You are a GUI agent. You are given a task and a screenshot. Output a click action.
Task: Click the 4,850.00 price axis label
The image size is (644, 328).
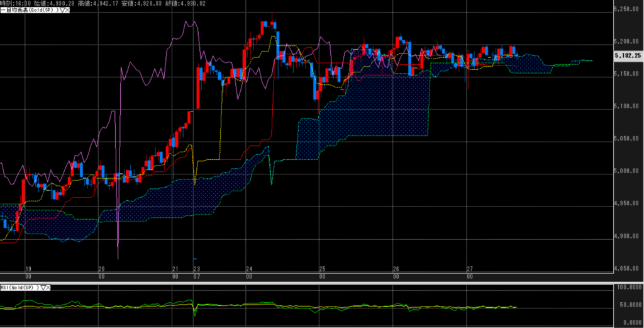click(x=628, y=269)
